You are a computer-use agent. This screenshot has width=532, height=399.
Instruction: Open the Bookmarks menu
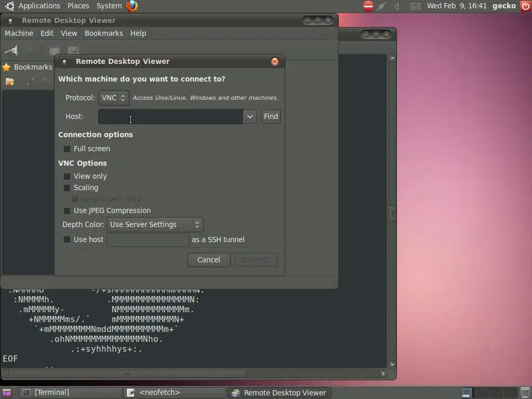click(x=104, y=33)
